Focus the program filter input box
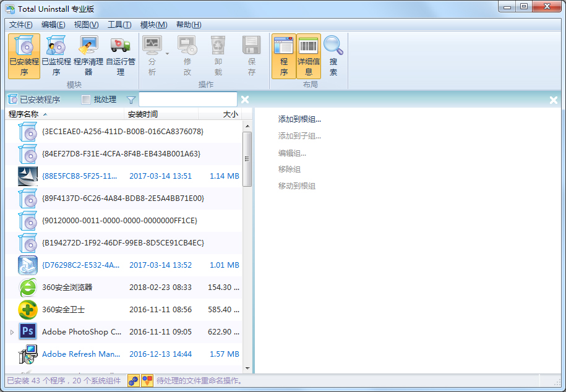The width and height of the screenshot is (566, 392). pyautogui.click(x=187, y=100)
